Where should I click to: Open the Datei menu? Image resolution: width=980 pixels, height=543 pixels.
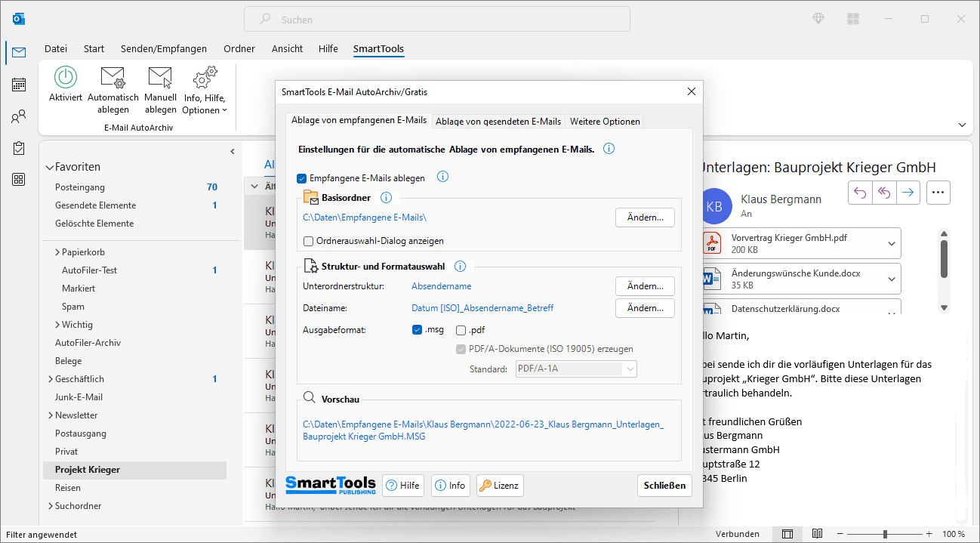coord(56,48)
